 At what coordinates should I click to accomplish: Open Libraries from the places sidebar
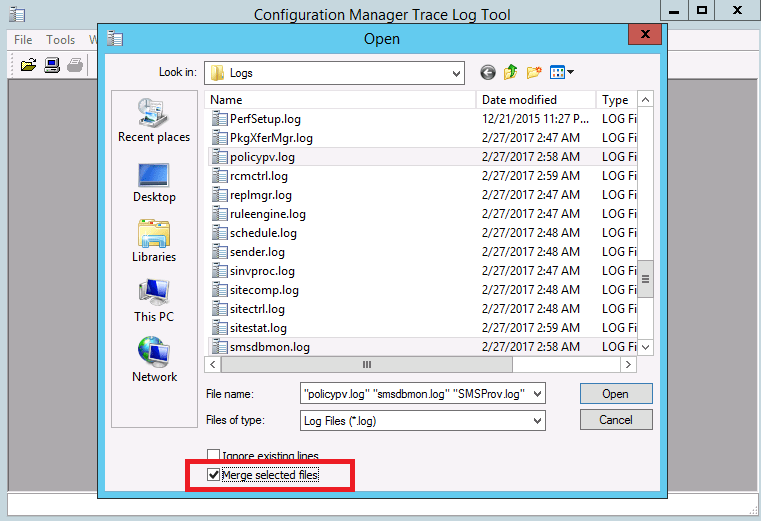coord(153,241)
